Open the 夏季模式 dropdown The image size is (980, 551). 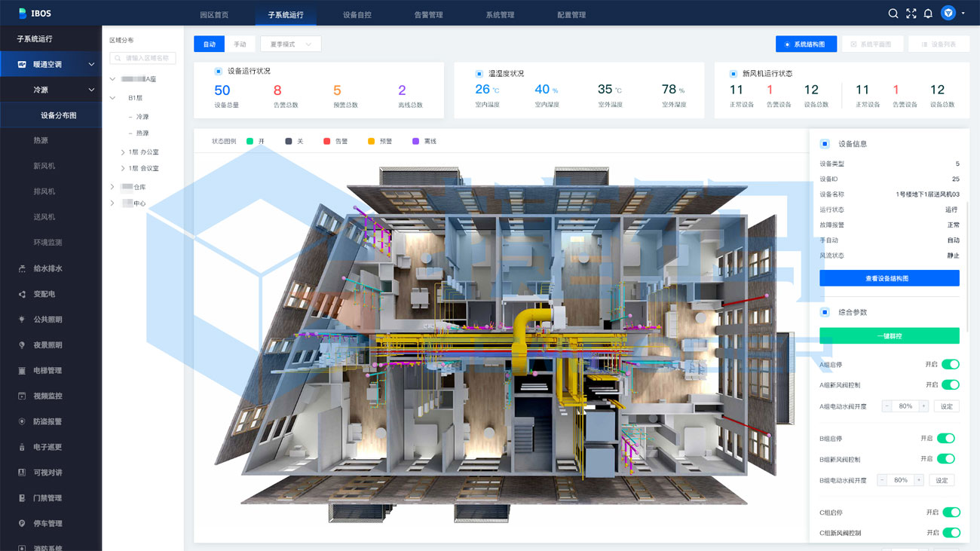(x=291, y=44)
